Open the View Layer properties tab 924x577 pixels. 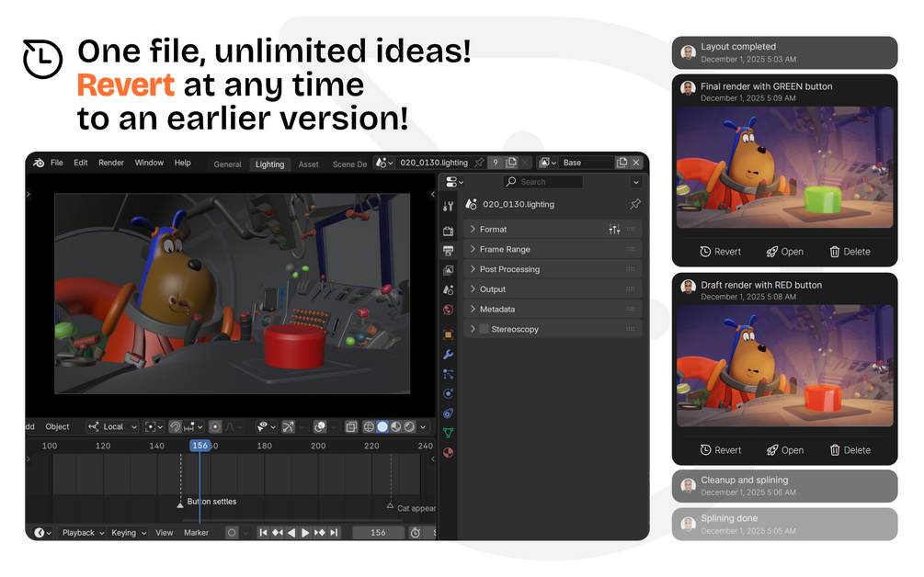(449, 270)
